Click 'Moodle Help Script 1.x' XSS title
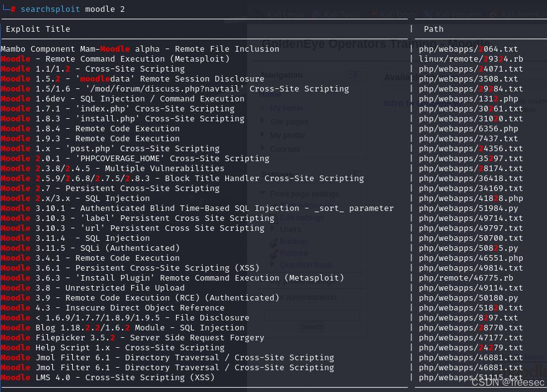Image resolution: width=547 pixels, height=392 pixels. tap(113, 347)
